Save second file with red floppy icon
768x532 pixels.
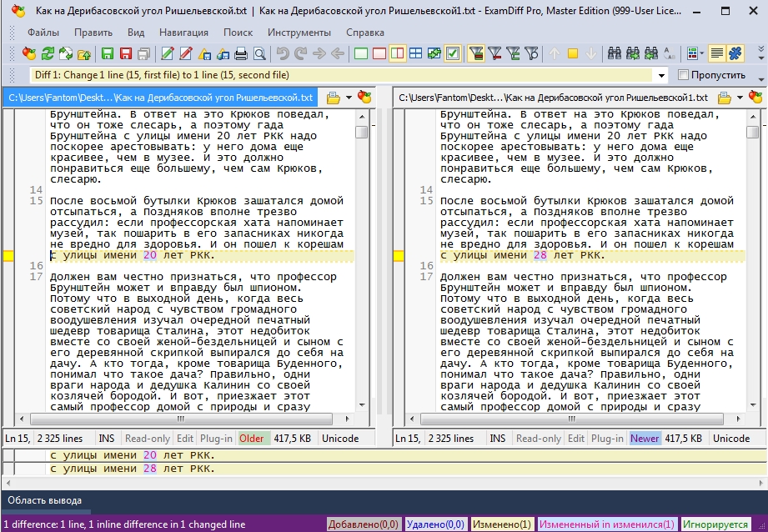126,53
